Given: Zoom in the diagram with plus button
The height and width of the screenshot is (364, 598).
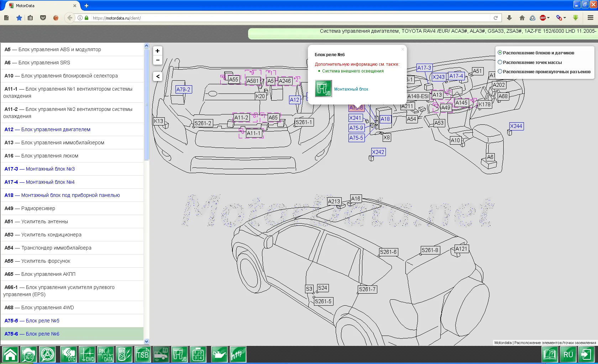Looking at the screenshot, I should [x=158, y=51].
